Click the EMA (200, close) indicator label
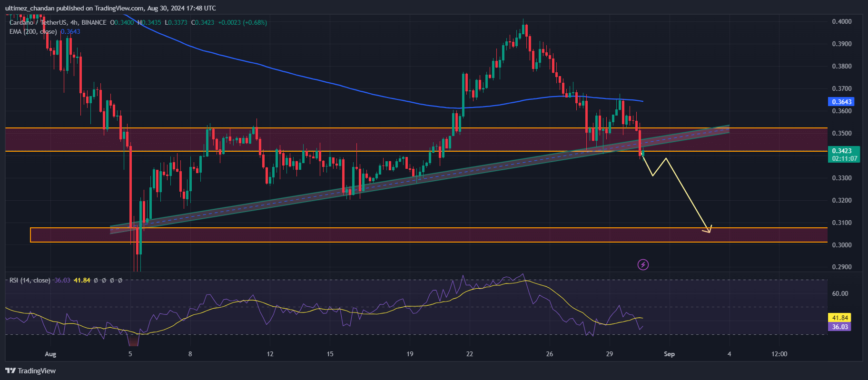This screenshot has width=868, height=380. pos(33,31)
